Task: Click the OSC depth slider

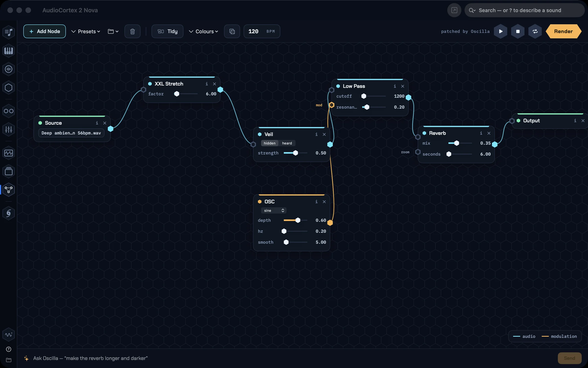Action: point(295,220)
